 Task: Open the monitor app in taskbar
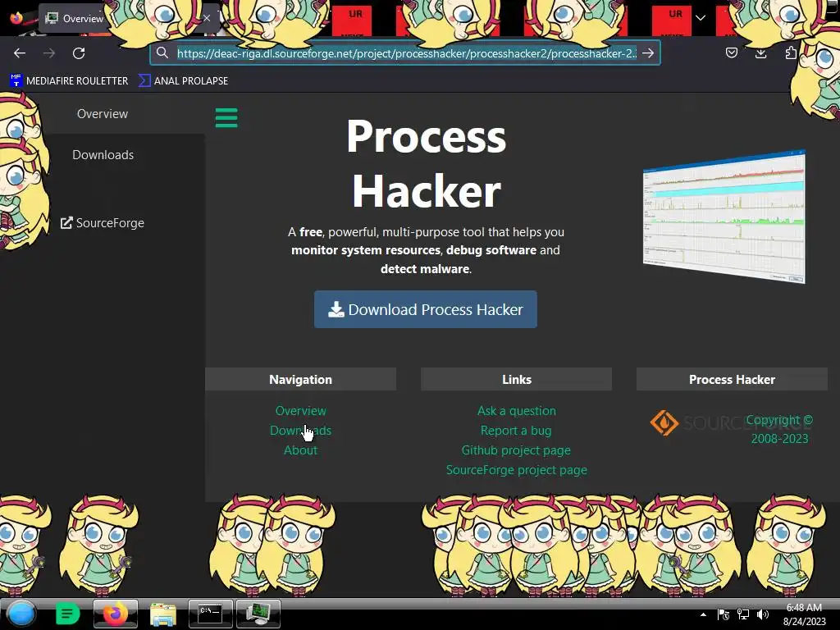point(258,614)
